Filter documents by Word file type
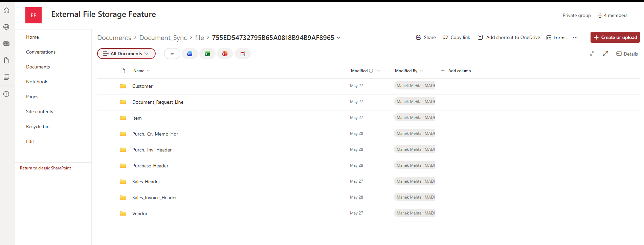 190,54
